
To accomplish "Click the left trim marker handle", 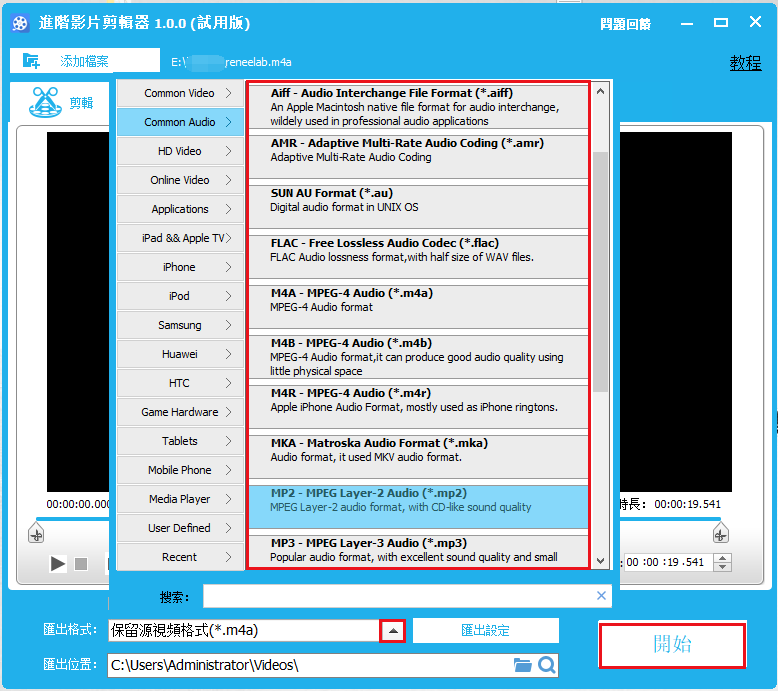I will click(x=36, y=532).
